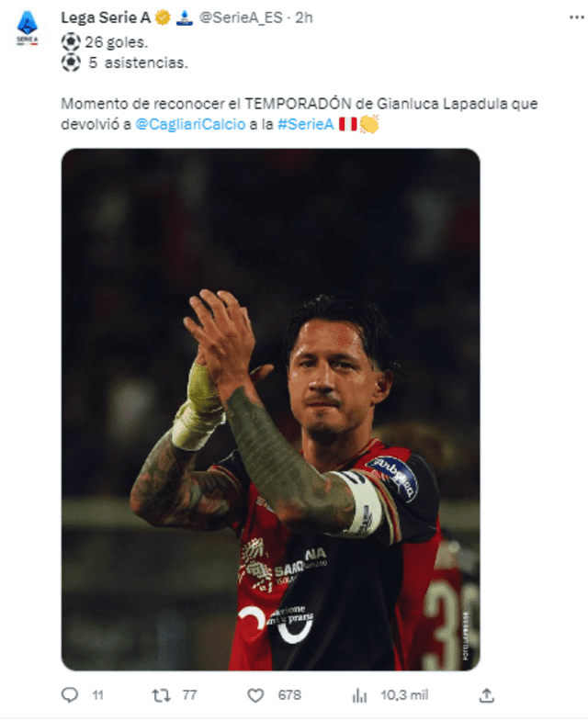The image size is (588, 721).
Task: Follow the @CagliariCalcio mention
Action: [190, 124]
